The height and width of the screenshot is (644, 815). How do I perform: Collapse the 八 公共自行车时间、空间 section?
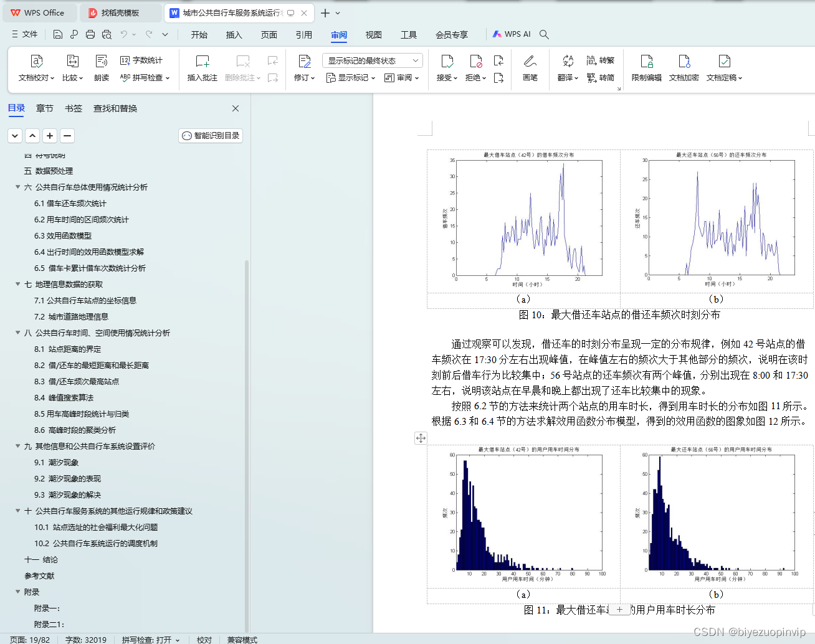(17, 333)
